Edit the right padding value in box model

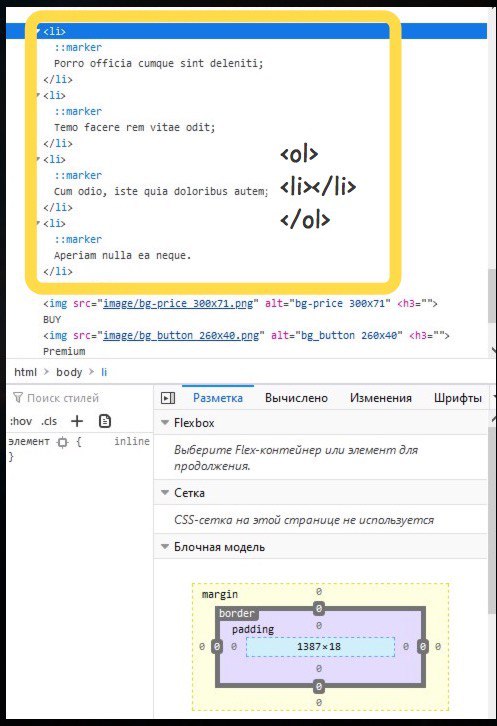pos(406,646)
